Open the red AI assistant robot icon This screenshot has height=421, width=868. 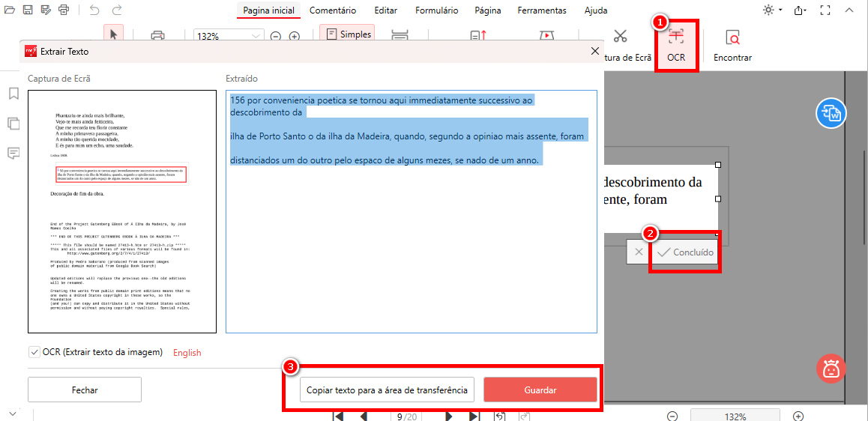click(x=831, y=368)
